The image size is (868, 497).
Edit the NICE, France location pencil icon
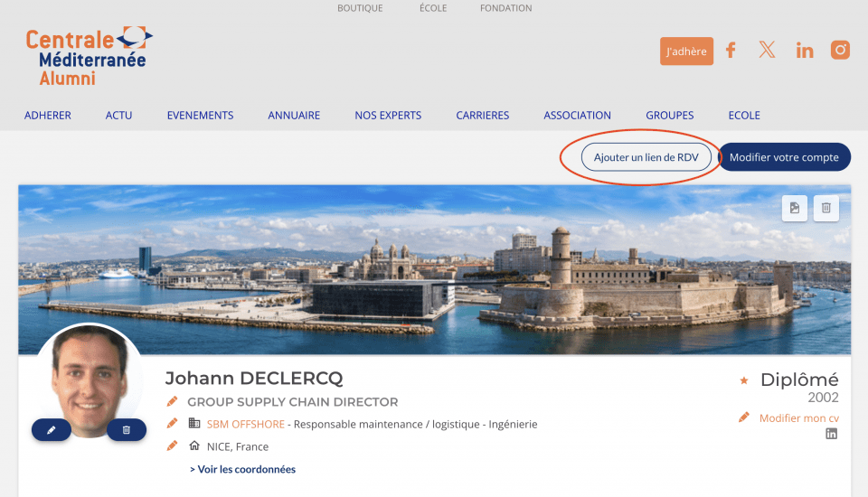[172, 445]
